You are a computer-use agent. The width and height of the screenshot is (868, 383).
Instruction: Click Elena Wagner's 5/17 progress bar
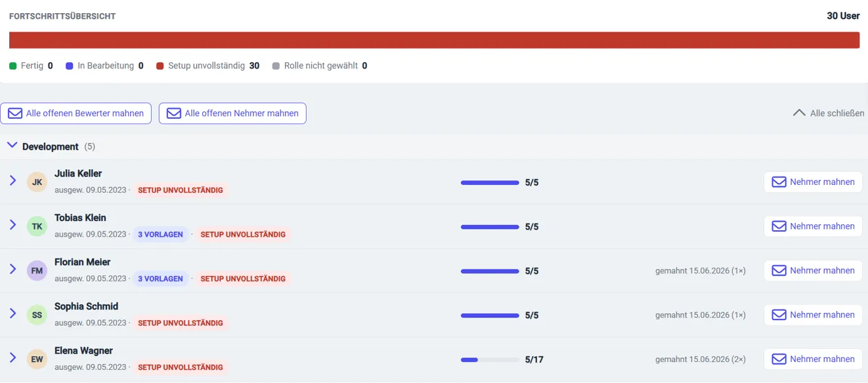point(490,360)
